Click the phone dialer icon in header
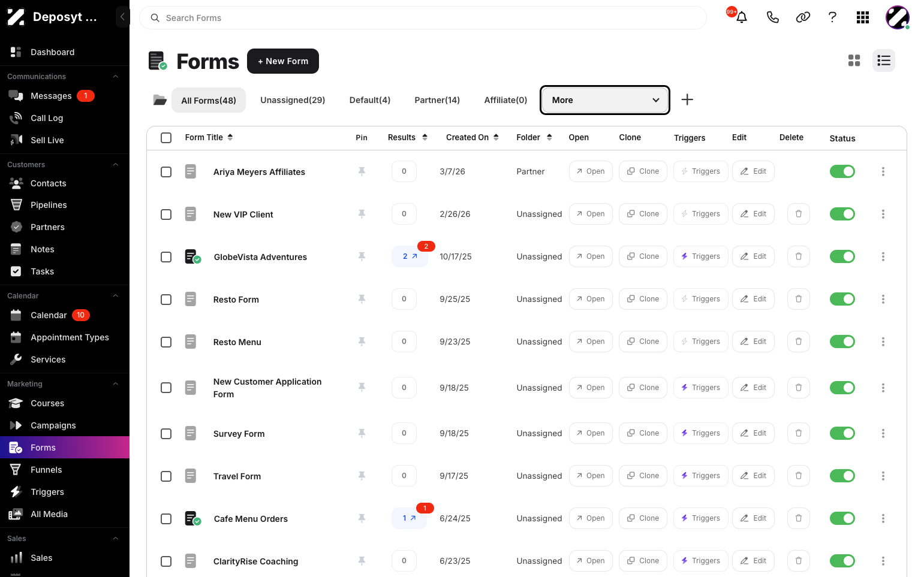 pos(773,17)
